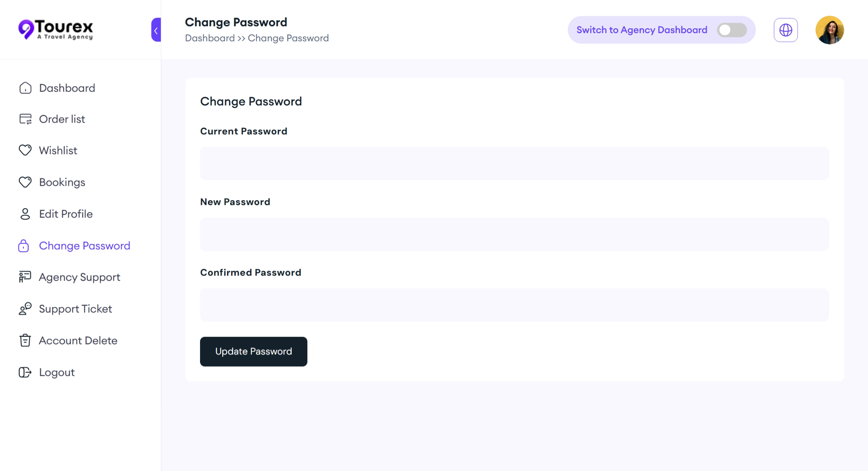Toggle Switch to Agency Dashboard switch
Image resolution: width=868 pixels, height=471 pixels.
(732, 30)
